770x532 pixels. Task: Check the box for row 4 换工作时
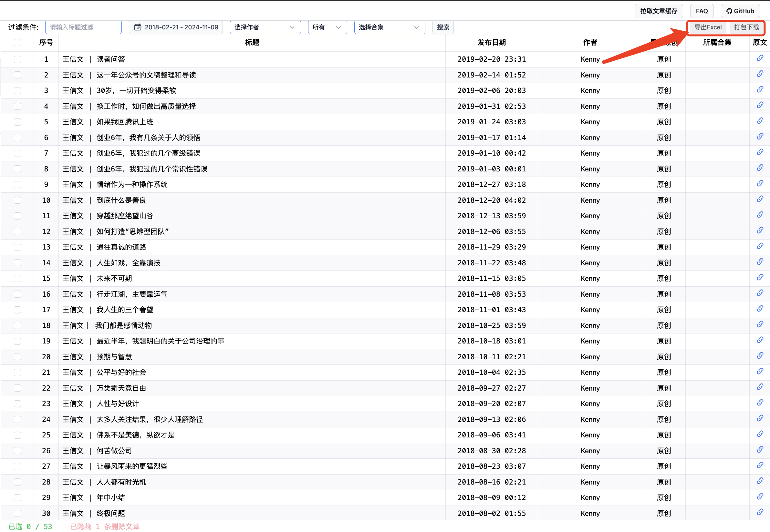click(17, 106)
